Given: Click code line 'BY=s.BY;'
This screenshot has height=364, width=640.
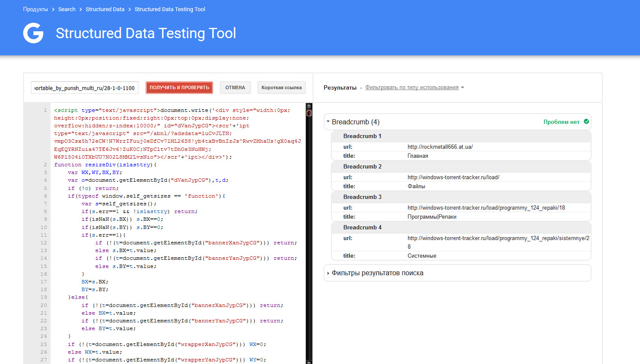Looking at the screenshot, I should click(95, 289).
